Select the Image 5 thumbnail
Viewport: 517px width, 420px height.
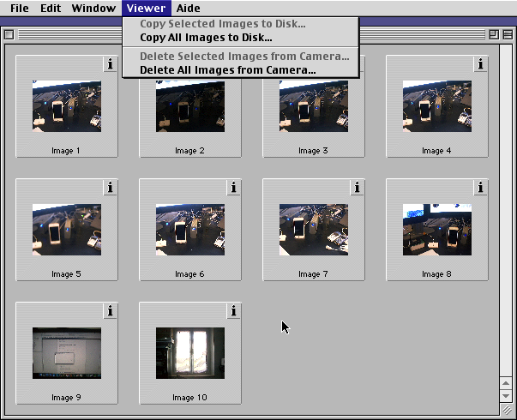[67, 230]
